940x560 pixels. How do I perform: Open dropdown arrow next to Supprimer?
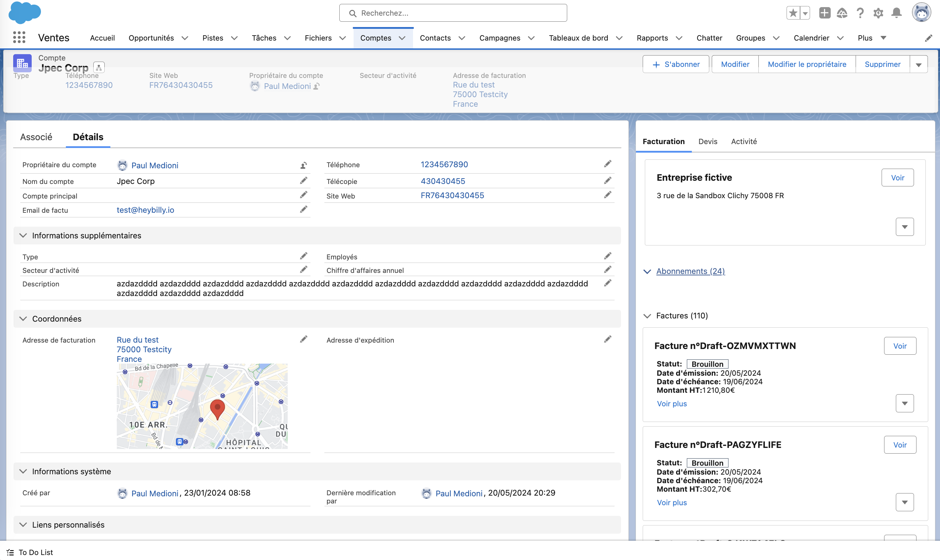point(919,64)
